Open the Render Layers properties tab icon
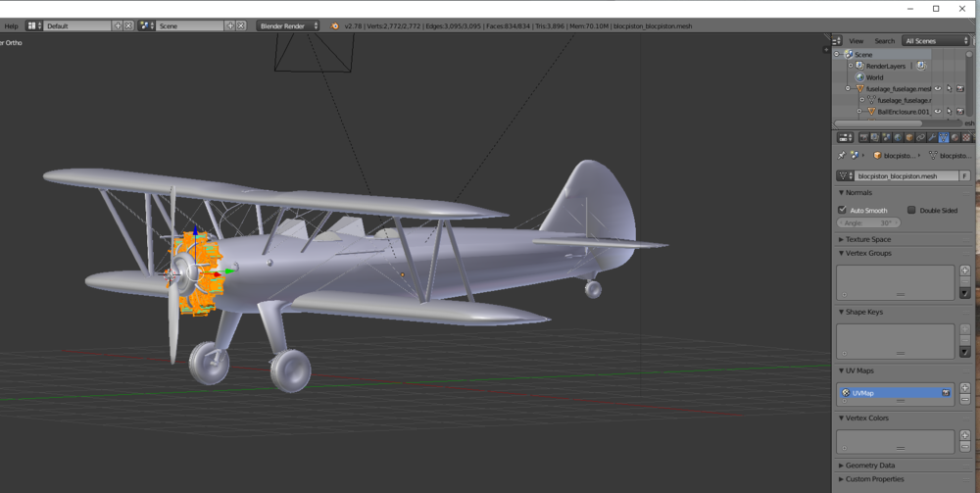Image resolution: width=980 pixels, height=493 pixels. click(x=875, y=137)
